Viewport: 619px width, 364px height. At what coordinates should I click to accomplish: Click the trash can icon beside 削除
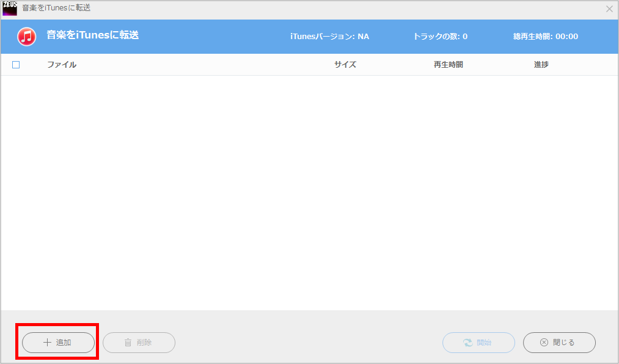click(x=128, y=343)
